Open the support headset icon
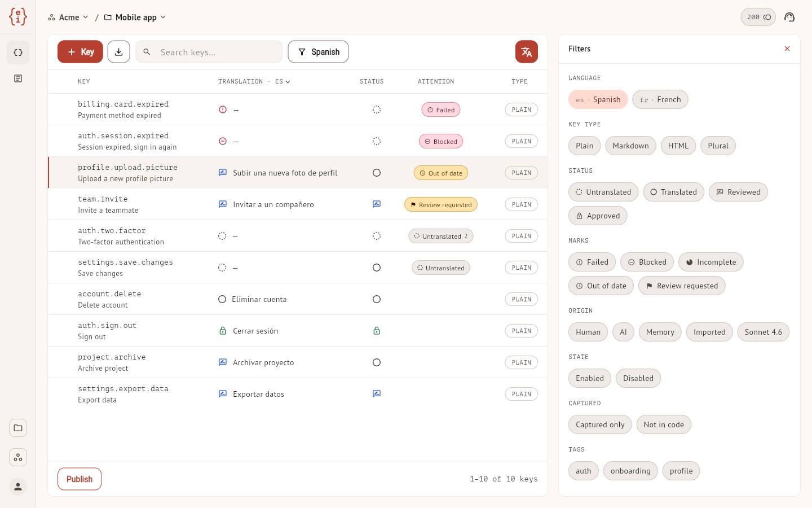The height and width of the screenshot is (508, 812). pos(789,17)
